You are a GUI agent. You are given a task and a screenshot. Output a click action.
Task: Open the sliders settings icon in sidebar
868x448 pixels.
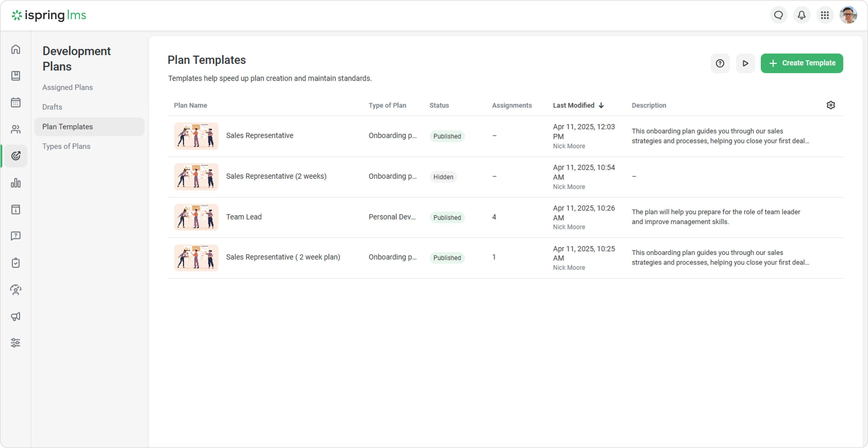tap(15, 343)
